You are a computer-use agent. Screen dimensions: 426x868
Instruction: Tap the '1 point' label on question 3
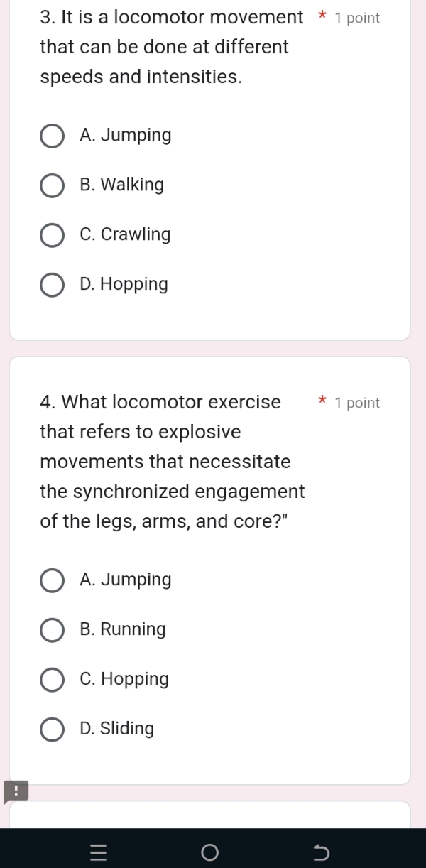357,18
